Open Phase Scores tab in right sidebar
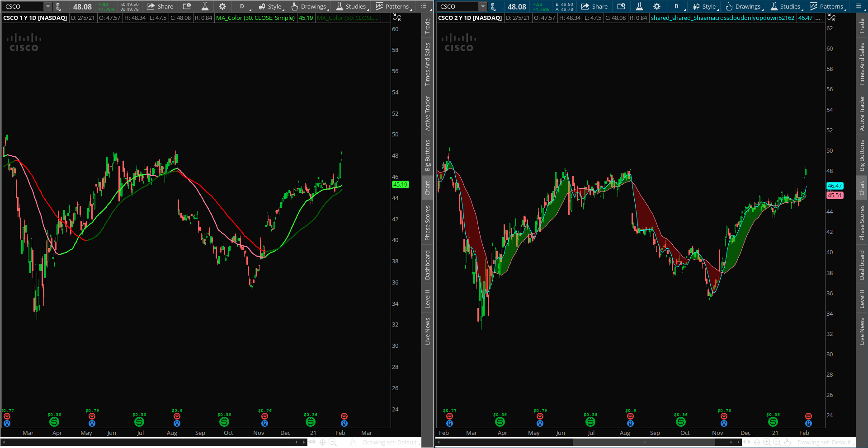The width and height of the screenshot is (868, 448). [x=862, y=223]
